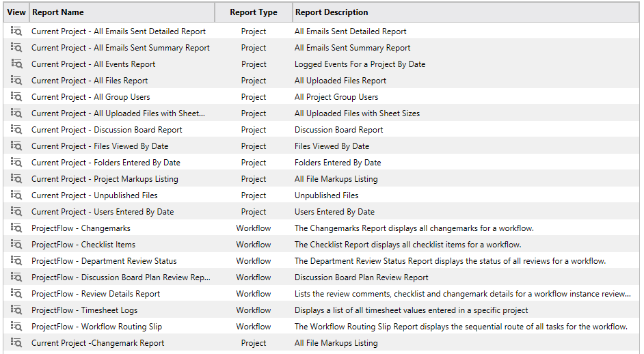Select 'ProjectFlow - Timesheet Logs' name

click(x=84, y=311)
